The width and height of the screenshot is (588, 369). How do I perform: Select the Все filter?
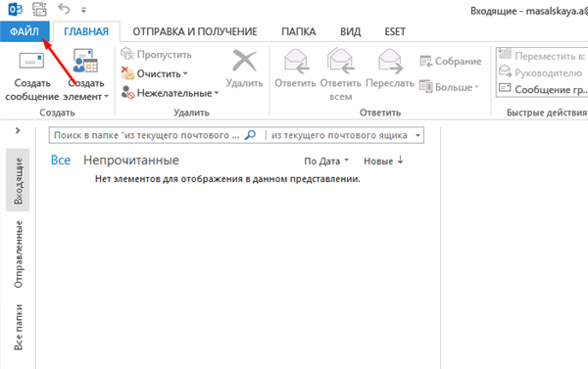click(61, 161)
